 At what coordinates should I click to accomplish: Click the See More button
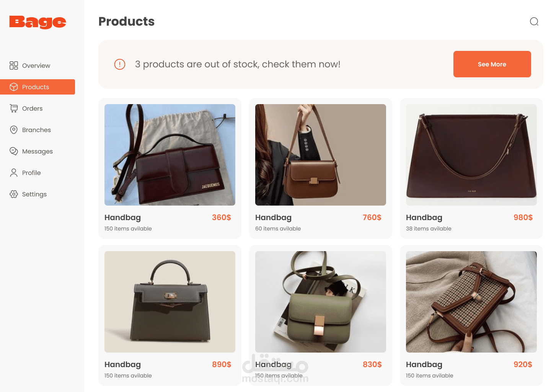click(x=492, y=64)
